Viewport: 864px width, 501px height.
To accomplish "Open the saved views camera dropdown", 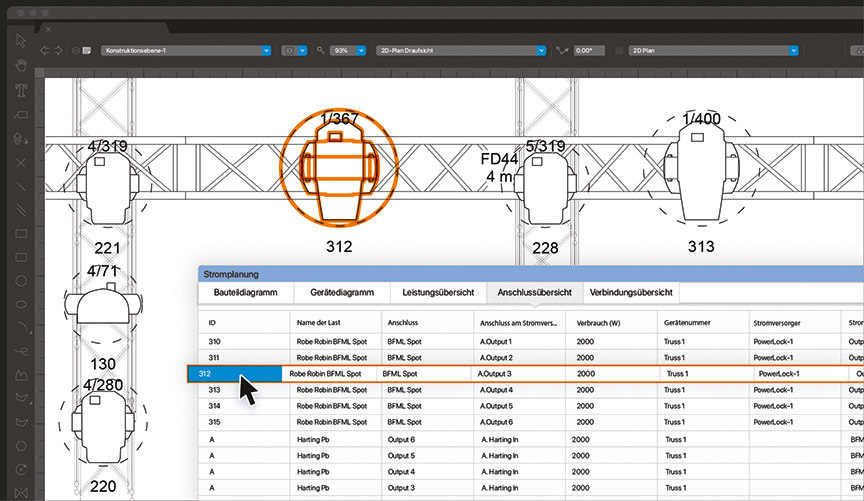I will coord(294,50).
